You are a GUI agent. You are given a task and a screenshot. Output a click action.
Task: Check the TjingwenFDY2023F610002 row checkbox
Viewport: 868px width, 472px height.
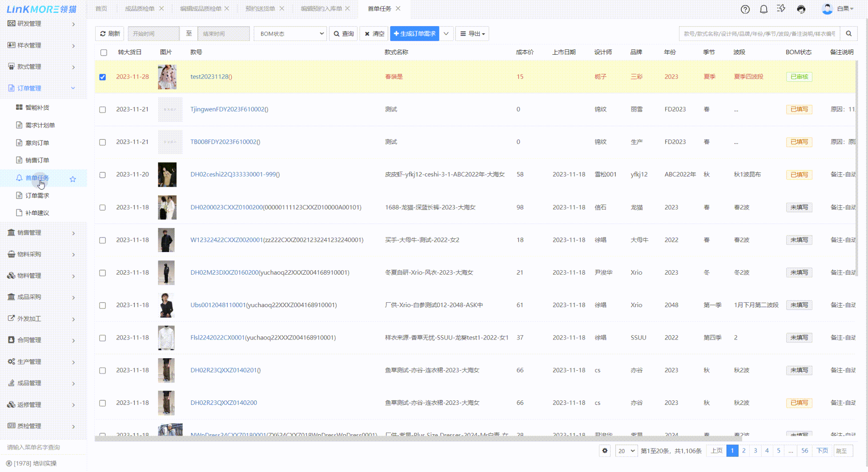point(103,110)
